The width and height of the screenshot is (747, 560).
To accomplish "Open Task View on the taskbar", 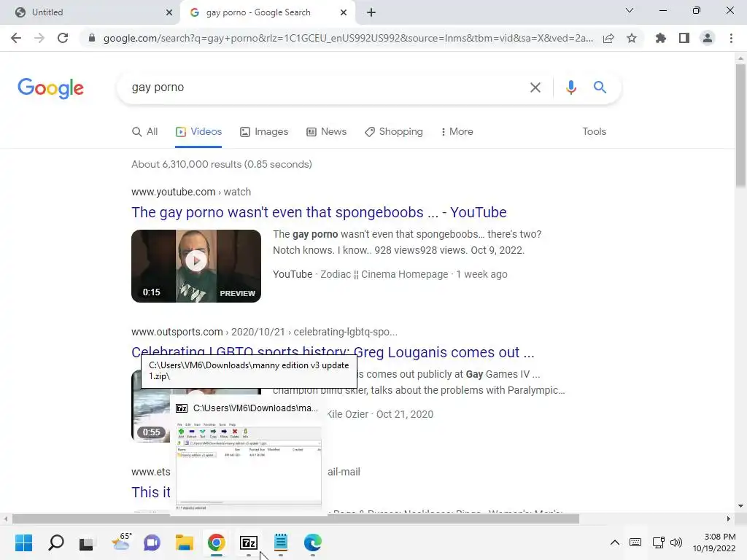I will 87,542.
